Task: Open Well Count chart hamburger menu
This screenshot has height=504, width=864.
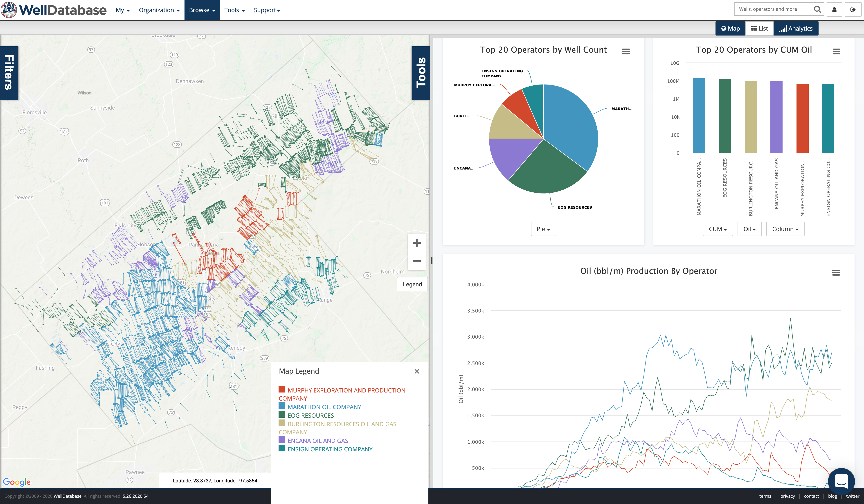Action: pyautogui.click(x=626, y=51)
